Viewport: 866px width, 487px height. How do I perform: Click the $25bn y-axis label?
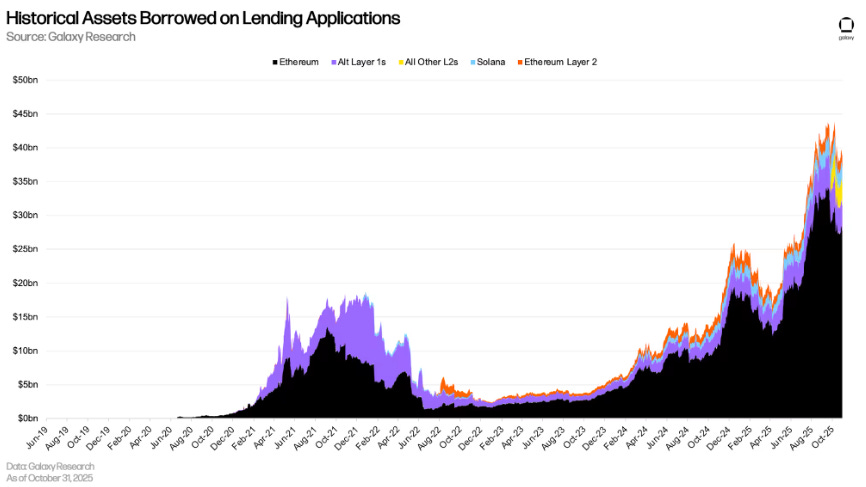(25, 249)
